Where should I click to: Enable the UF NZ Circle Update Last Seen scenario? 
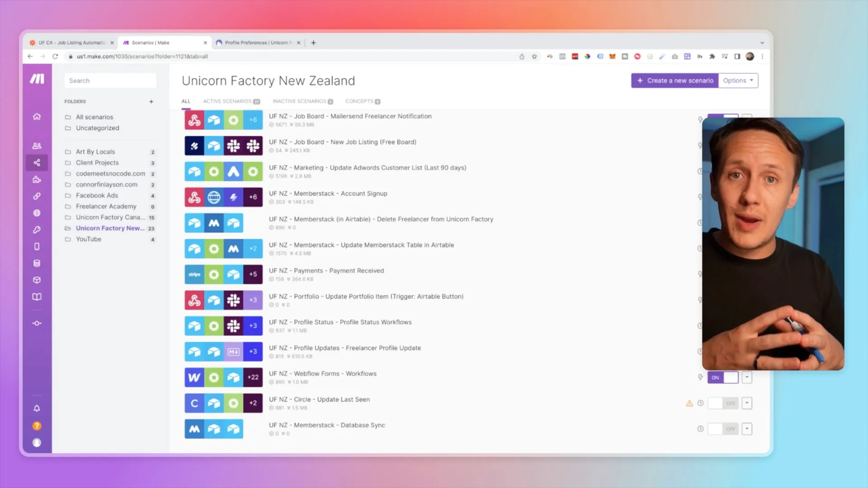point(722,403)
